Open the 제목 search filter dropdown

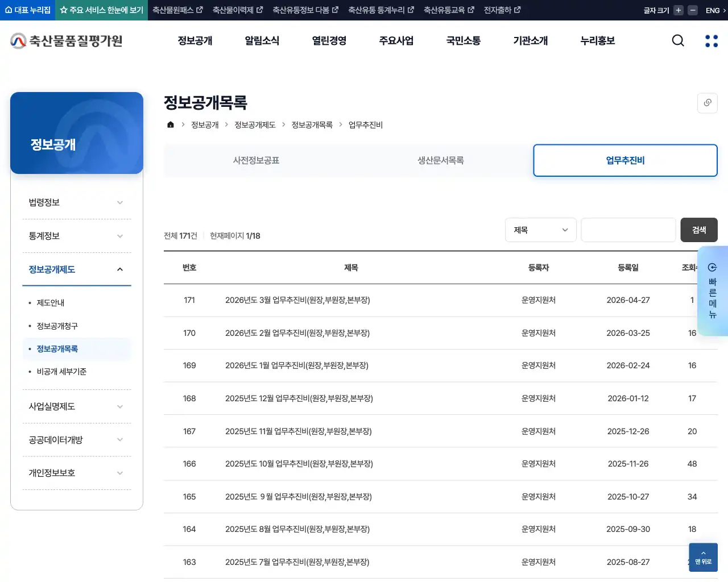coord(540,230)
